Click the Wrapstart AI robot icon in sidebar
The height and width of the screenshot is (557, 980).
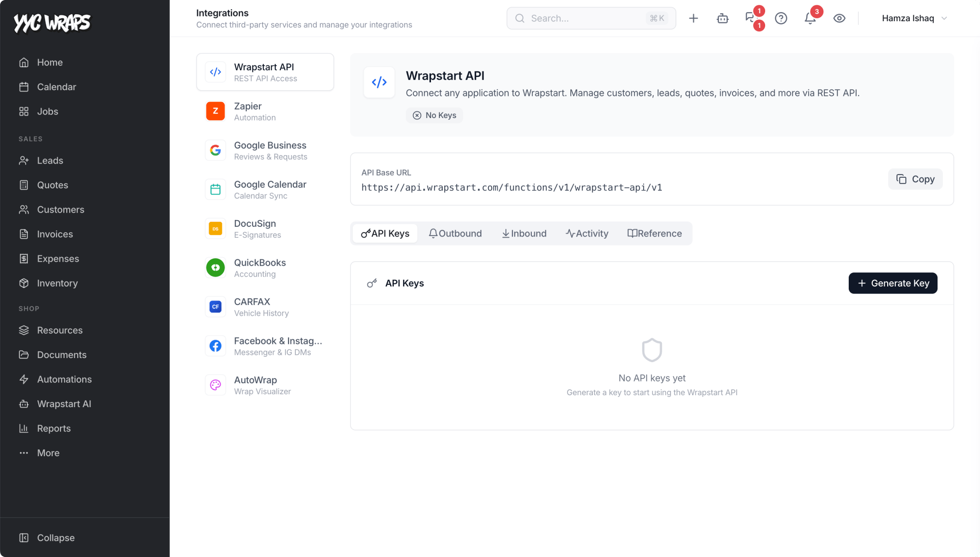pyautogui.click(x=24, y=404)
